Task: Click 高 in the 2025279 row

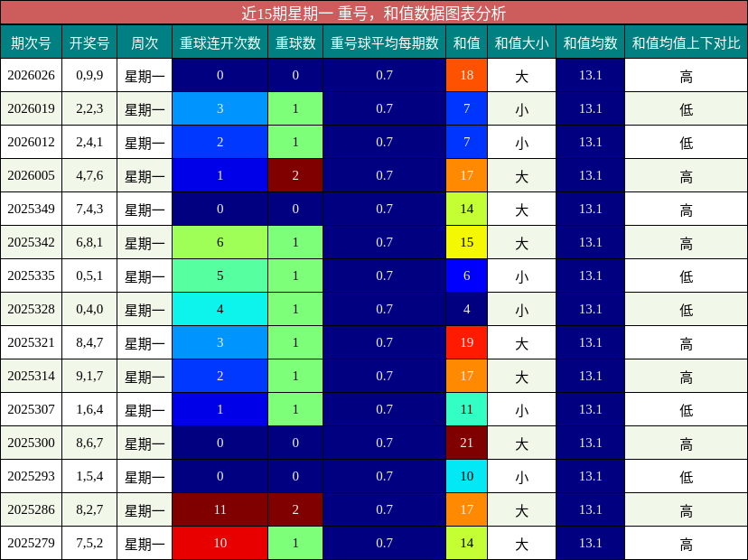Action: 688,543
